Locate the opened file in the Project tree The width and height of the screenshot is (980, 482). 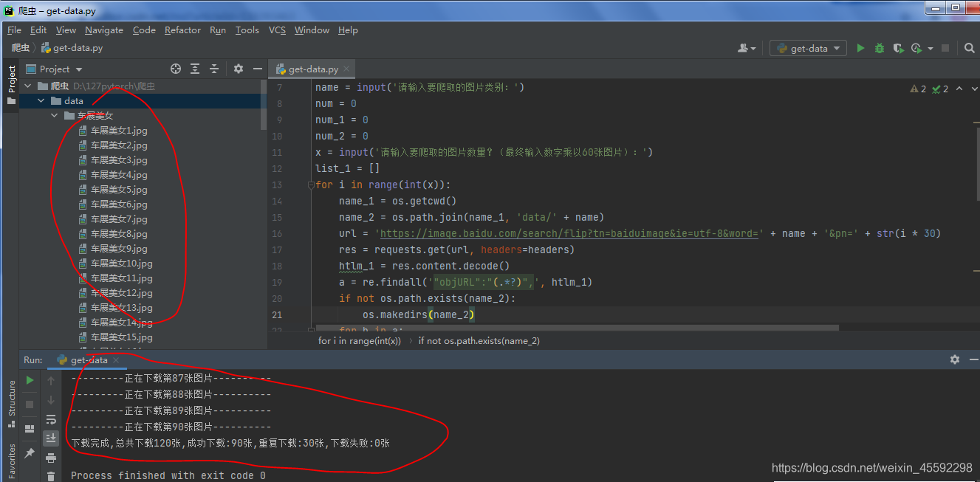coord(176,69)
